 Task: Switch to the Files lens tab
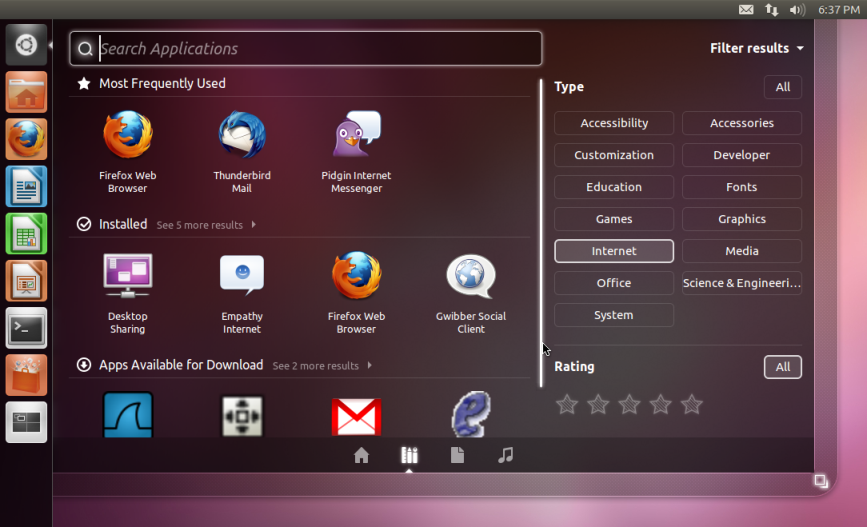coord(457,455)
